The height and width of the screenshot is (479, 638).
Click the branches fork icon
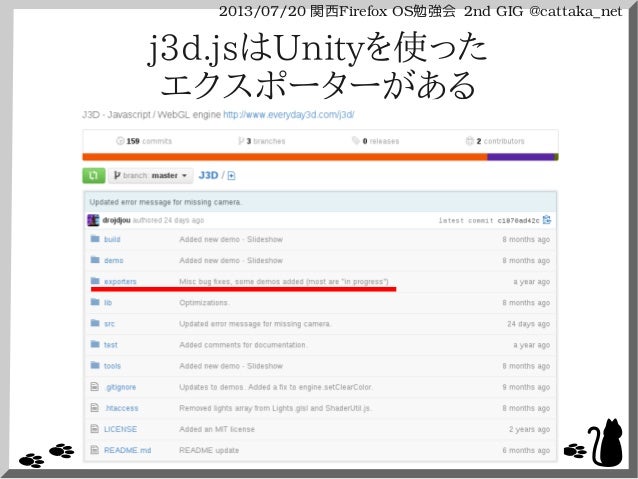click(241, 141)
